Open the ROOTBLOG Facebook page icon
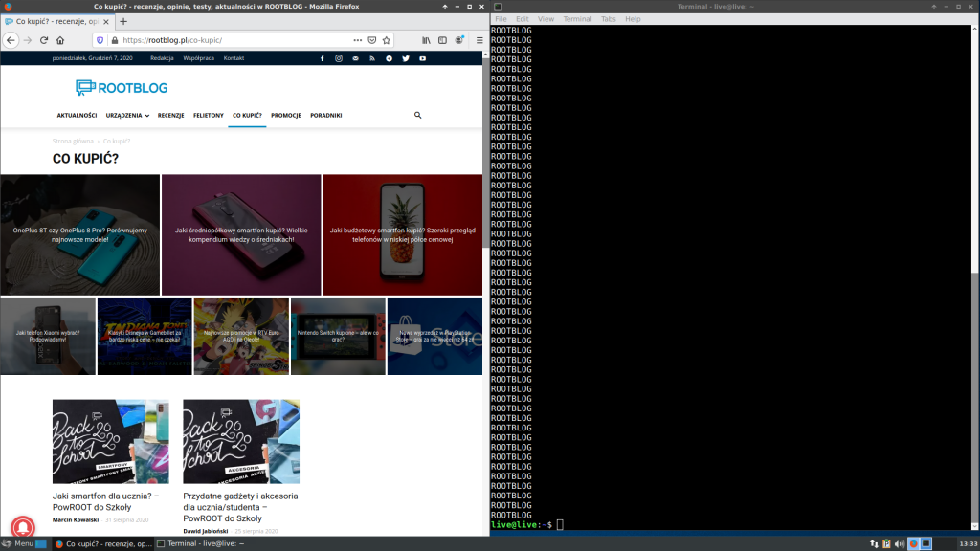The width and height of the screenshot is (980, 551). 323,57
